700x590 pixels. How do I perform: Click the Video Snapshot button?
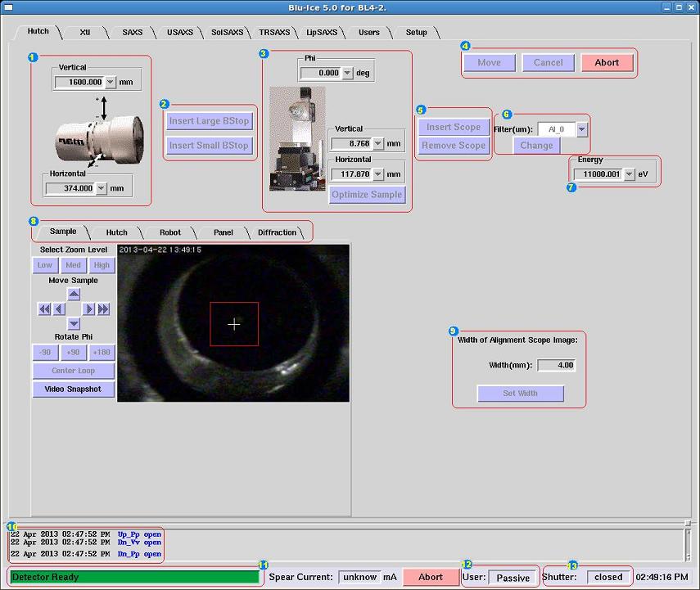click(x=74, y=390)
